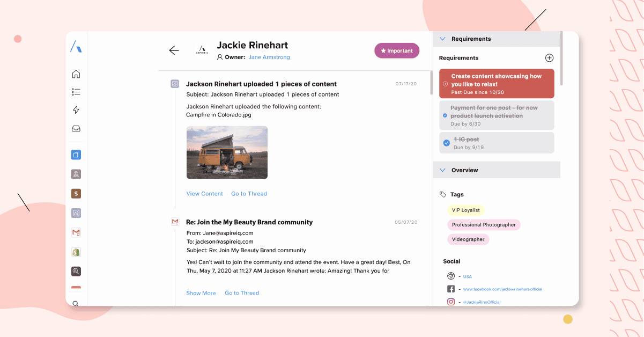Open the image content icon in the sidebar
Image resolution: width=644 pixels, height=337 pixels.
[76, 213]
